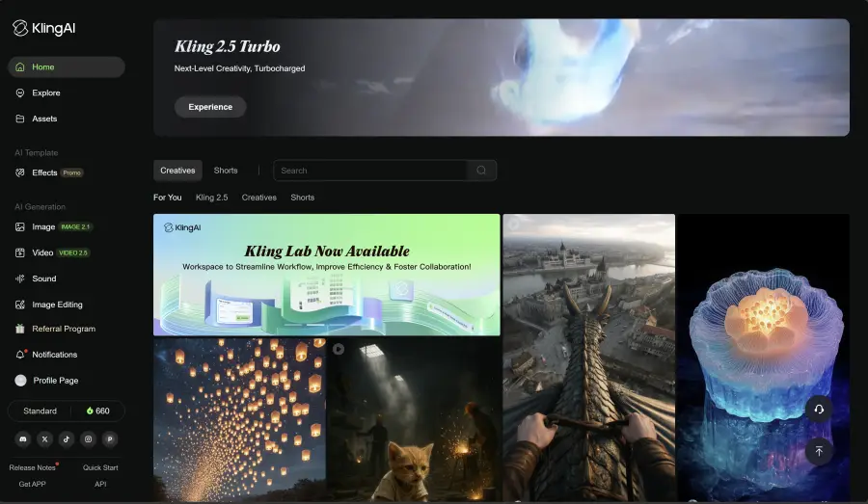Image resolution: width=868 pixels, height=504 pixels.
Task: Open Notifications from the sidebar
Action: pyautogui.click(x=54, y=355)
